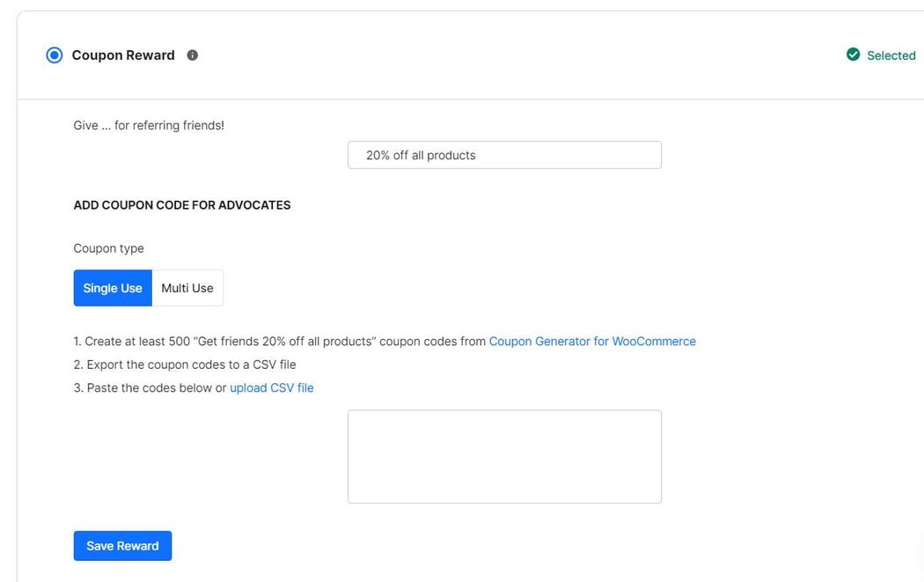
Task: Click the Coupon Reward title text
Action: pos(123,55)
